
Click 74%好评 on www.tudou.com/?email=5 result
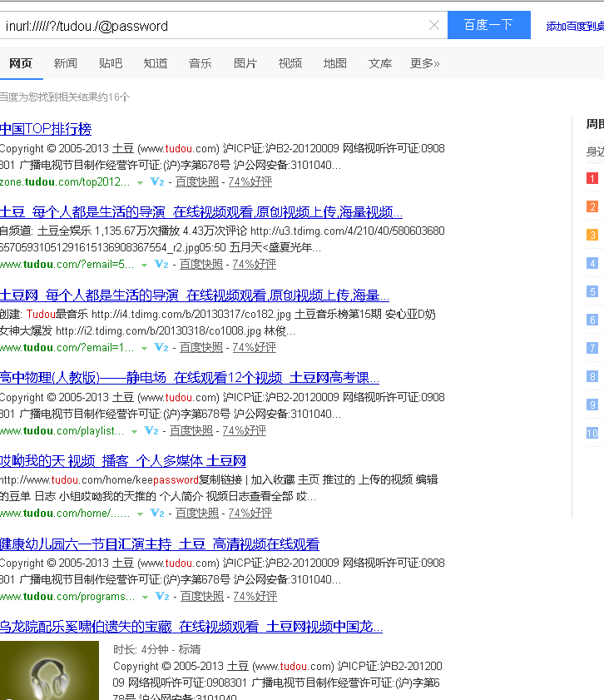[x=255, y=265]
